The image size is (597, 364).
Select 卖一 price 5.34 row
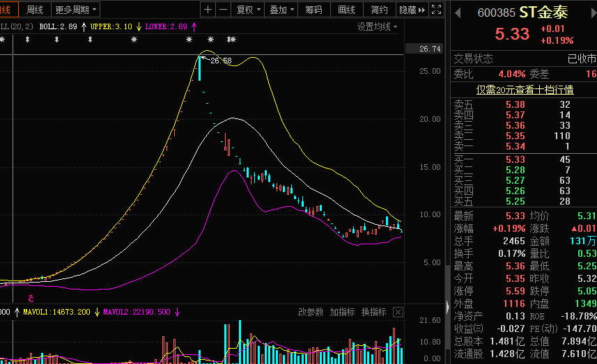coord(524,146)
